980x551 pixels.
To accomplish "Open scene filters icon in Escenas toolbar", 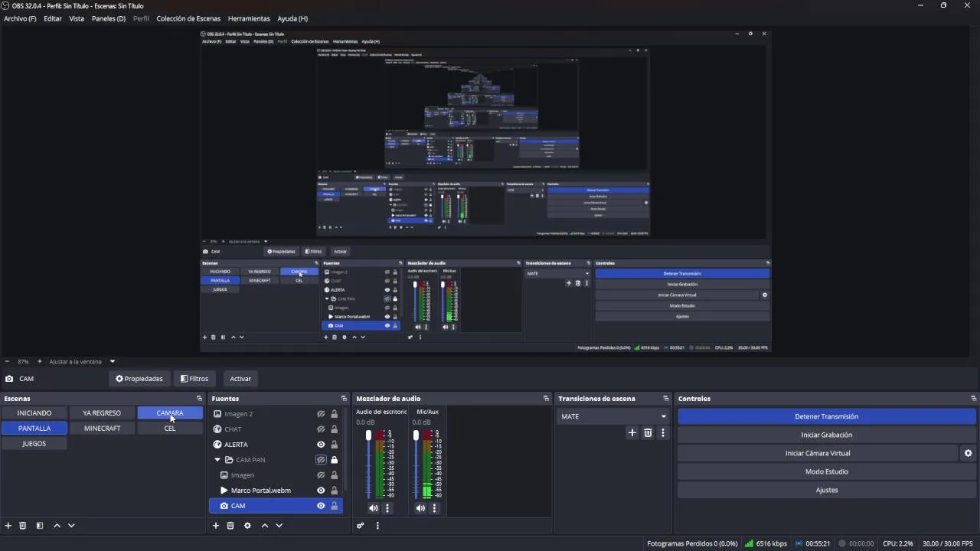I will 40,526.
